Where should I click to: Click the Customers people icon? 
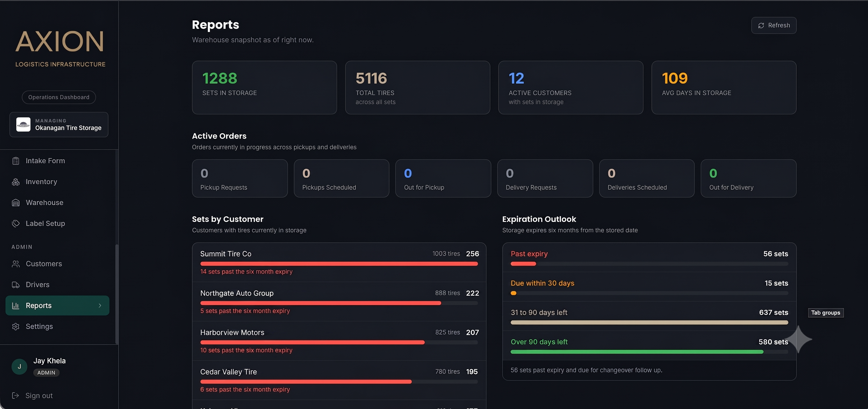coord(15,264)
